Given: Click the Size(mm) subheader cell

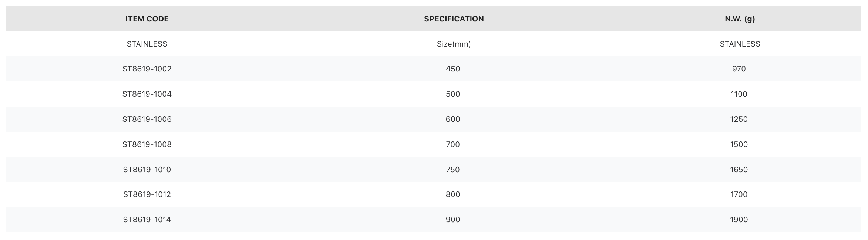Looking at the screenshot, I should point(454,44).
